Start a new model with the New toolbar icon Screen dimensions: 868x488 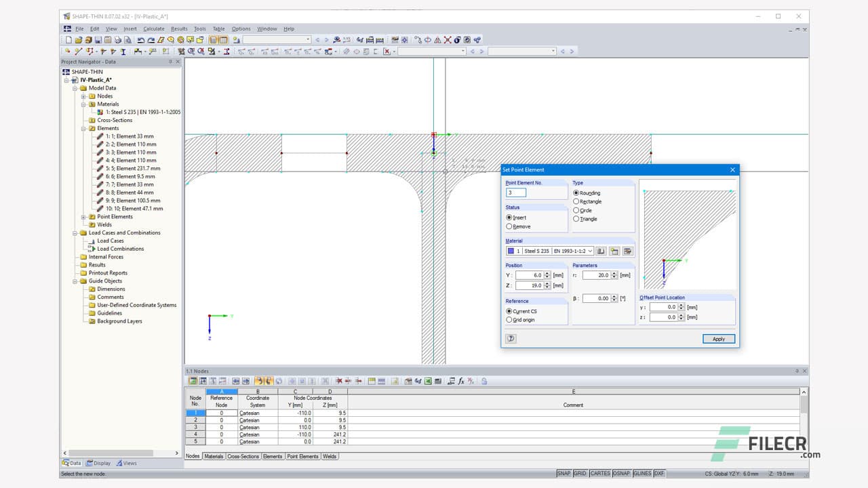(x=68, y=39)
